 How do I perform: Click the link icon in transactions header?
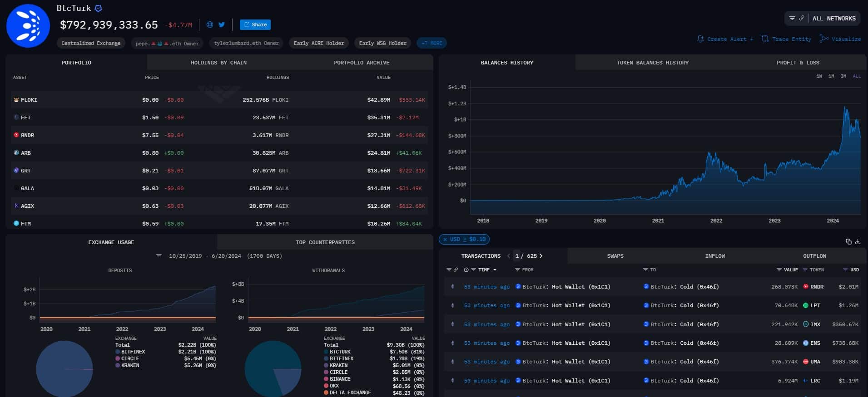tap(456, 270)
